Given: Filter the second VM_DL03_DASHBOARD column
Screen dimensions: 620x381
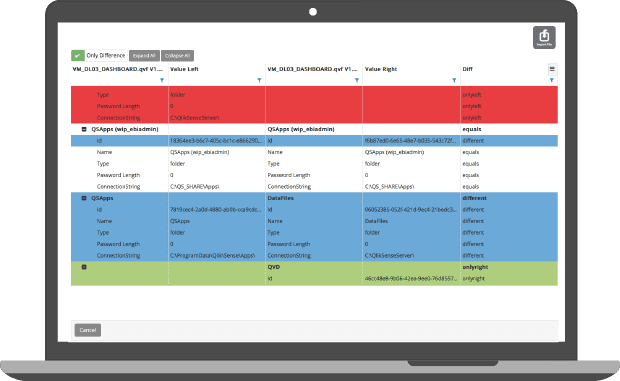Looking at the screenshot, I should 357,80.
